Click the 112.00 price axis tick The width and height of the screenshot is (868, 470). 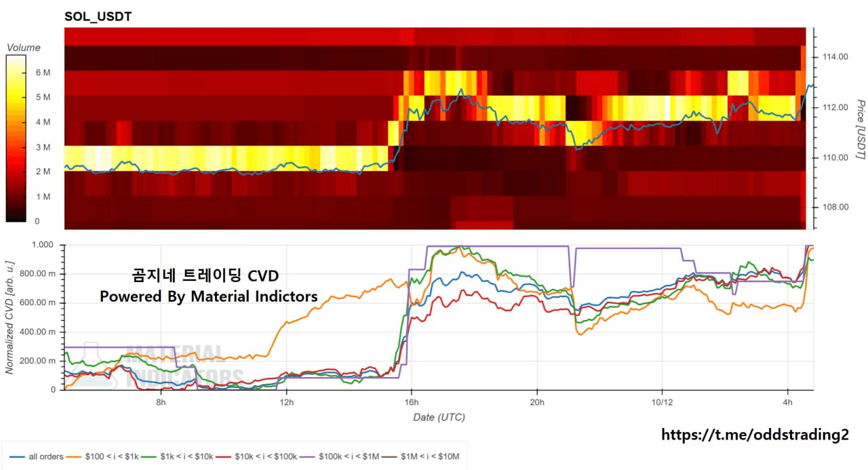tap(834, 107)
